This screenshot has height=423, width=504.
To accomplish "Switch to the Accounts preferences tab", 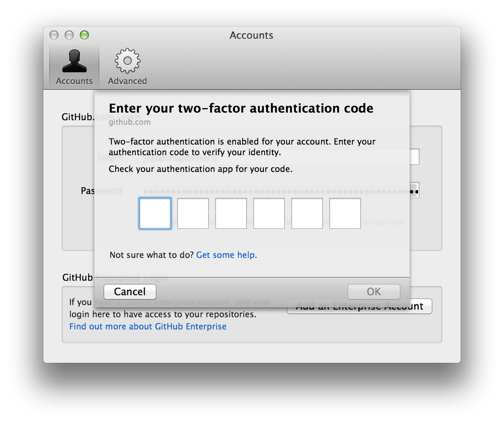I will point(74,65).
